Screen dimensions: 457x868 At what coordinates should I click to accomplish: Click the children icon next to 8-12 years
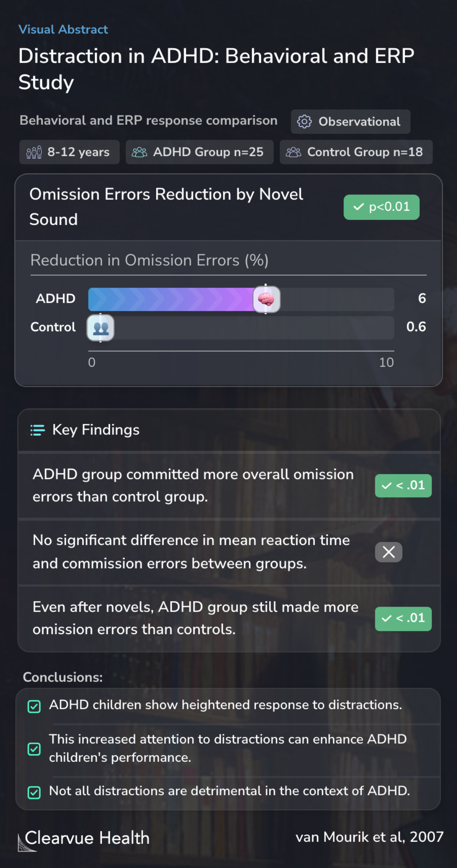point(34,152)
